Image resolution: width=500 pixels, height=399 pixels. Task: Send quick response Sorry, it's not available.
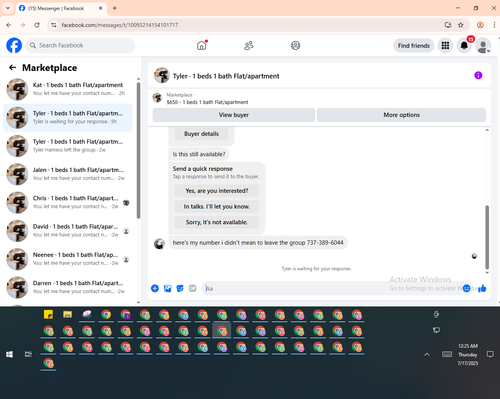point(217,222)
